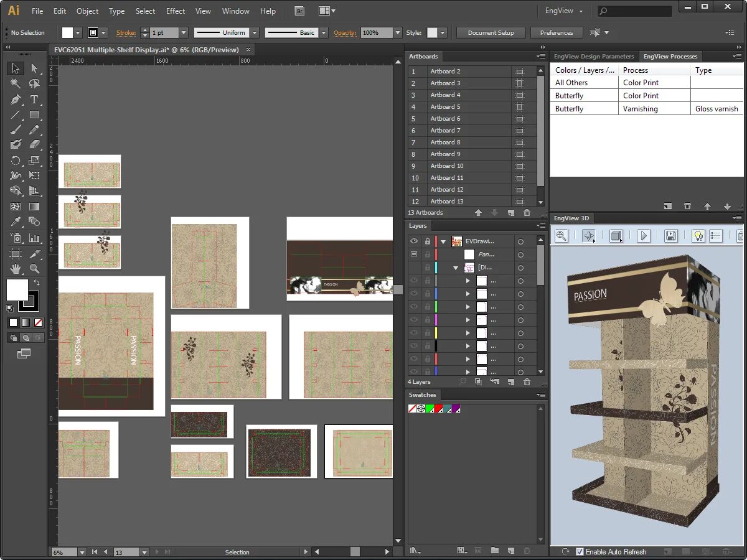Click the Preferences button

point(556,32)
